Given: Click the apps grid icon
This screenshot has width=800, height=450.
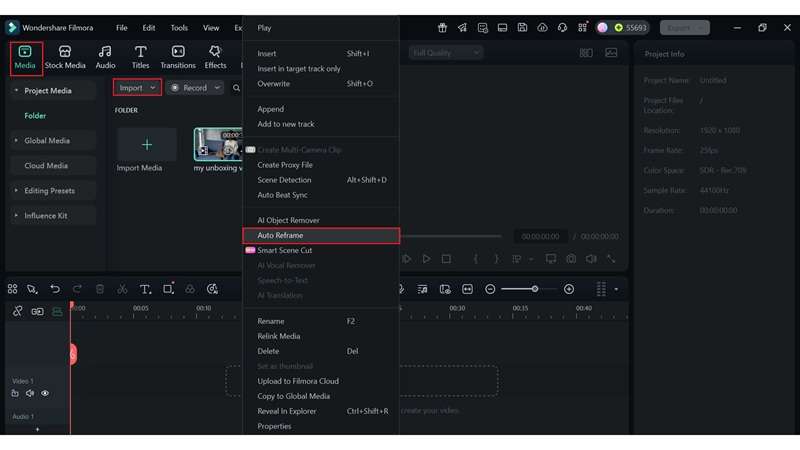Looking at the screenshot, I should click(x=582, y=28).
